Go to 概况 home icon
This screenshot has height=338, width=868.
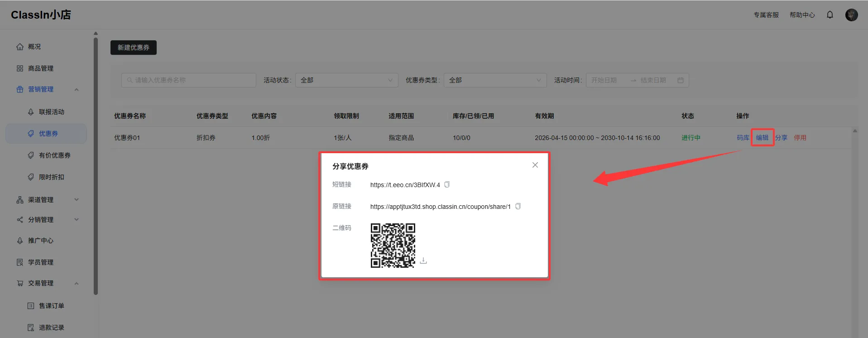[20, 47]
